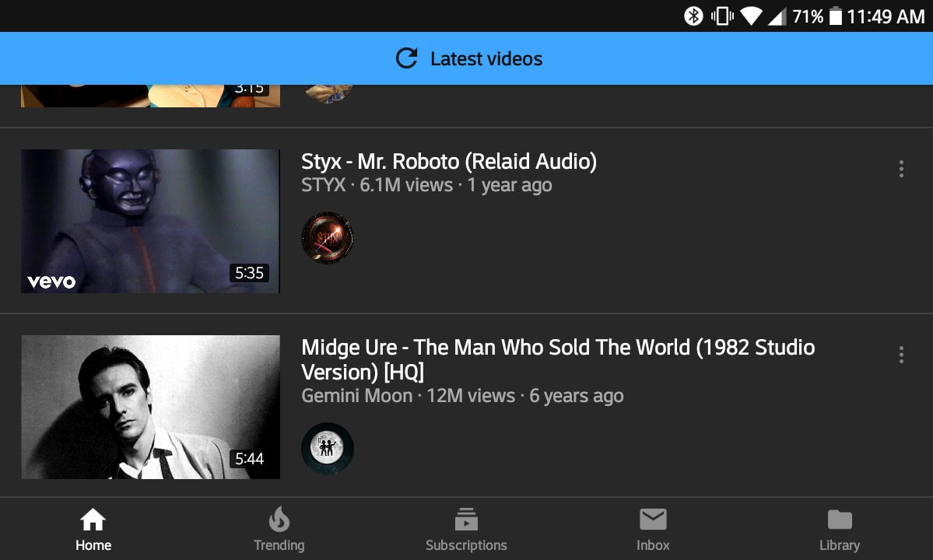Tap the Latest videos banner text
The width and height of the screenshot is (933, 560).
click(486, 59)
